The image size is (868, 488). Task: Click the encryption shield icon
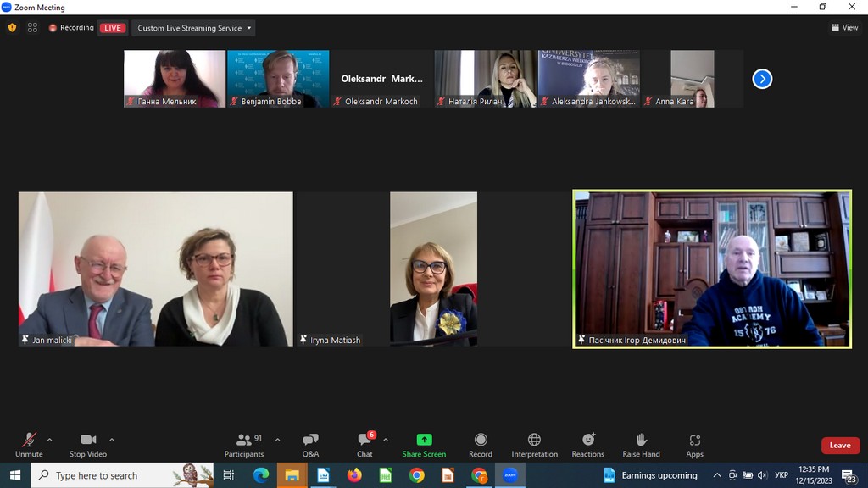pos(12,28)
